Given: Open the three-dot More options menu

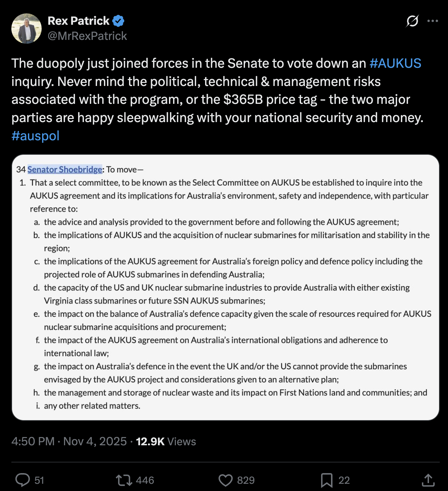Looking at the screenshot, I should (x=433, y=21).
